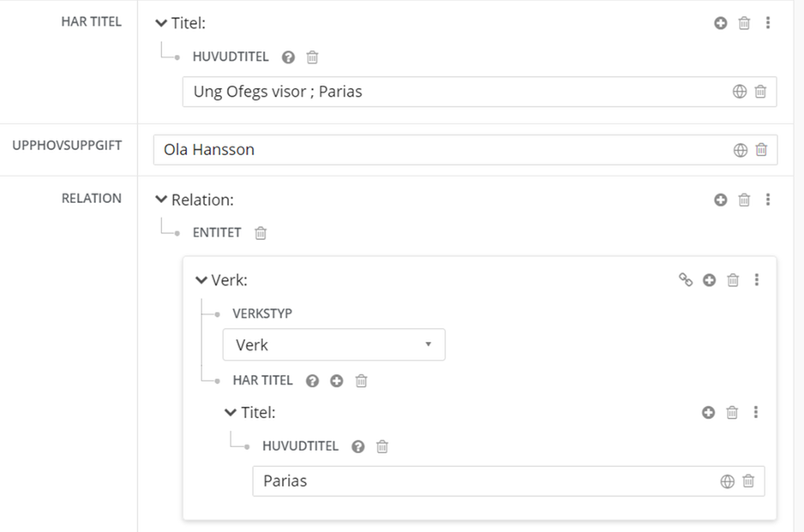The width and height of the screenshot is (804, 532).
Task: Open three-dot menu in Verk card header
Action: pyautogui.click(x=756, y=279)
